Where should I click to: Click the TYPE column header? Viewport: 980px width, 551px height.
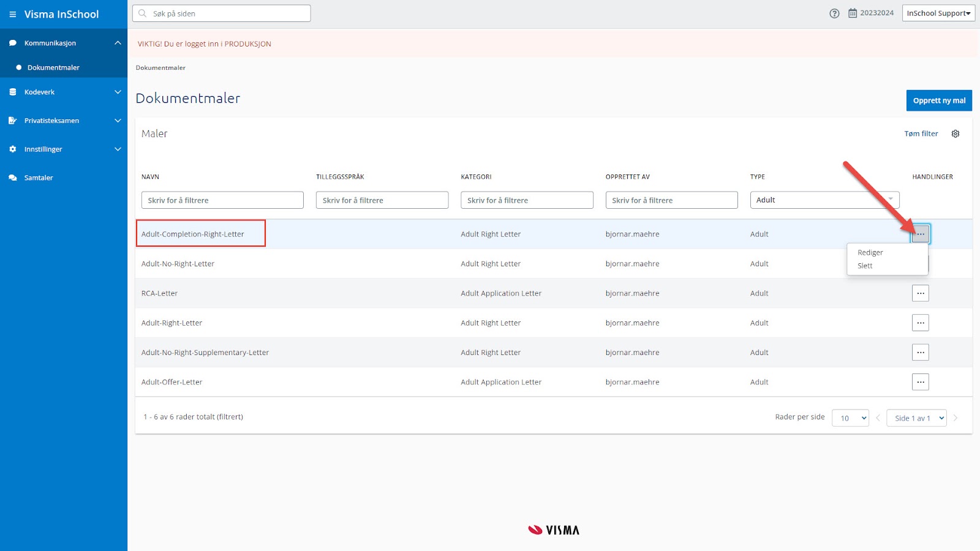[758, 177]
